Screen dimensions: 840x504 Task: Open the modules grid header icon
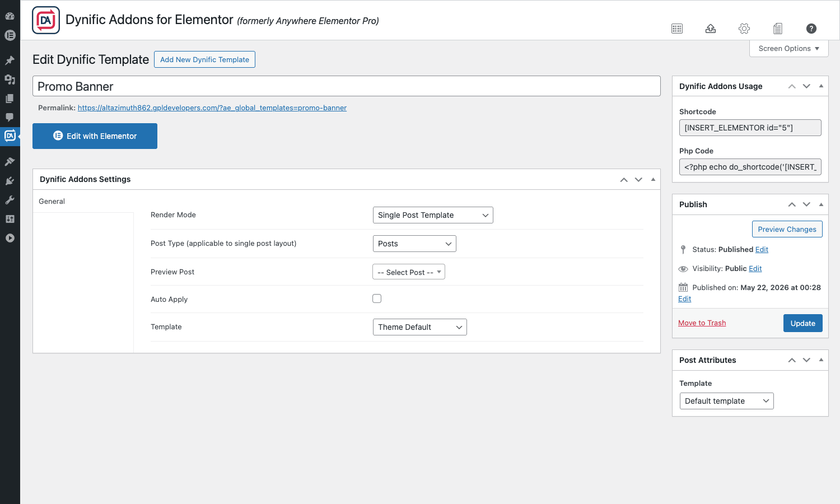[677, 29]
